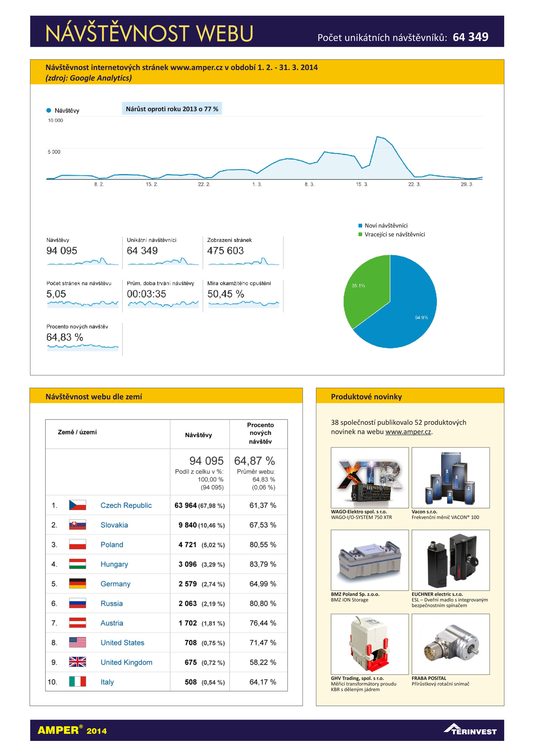Screen dimensions: 535x756
Task: Open the Germany country link
Action: pos(115,584)
